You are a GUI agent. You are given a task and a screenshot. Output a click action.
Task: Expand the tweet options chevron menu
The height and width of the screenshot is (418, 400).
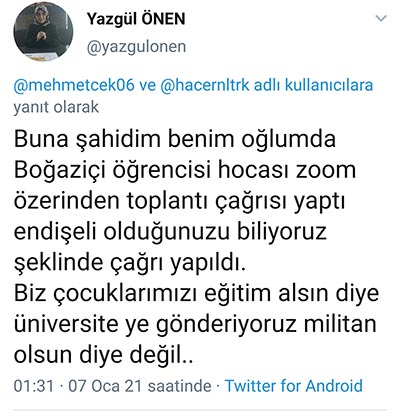(381, 18)
